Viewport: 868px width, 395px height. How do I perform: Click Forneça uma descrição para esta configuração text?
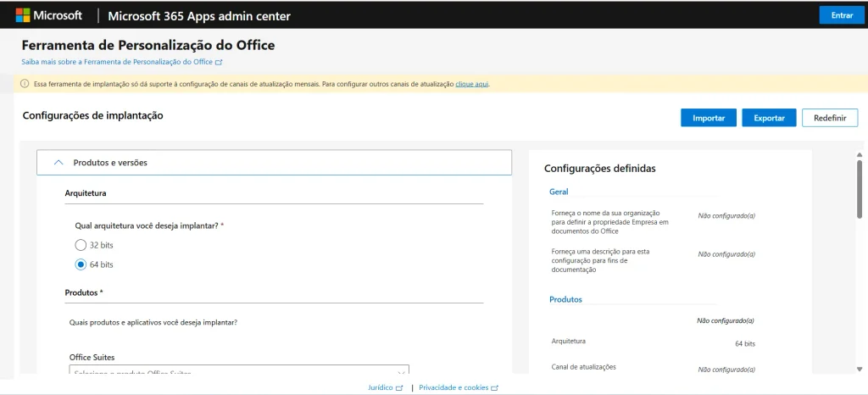[x=601, y=260]
